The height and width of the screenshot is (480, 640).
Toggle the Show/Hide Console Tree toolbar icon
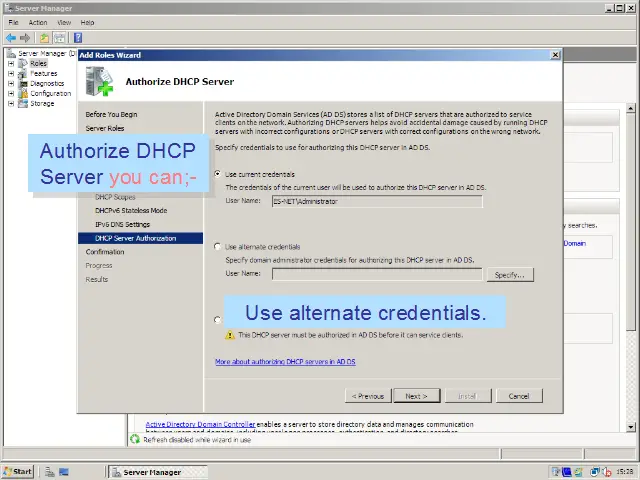tap(60, 38)
